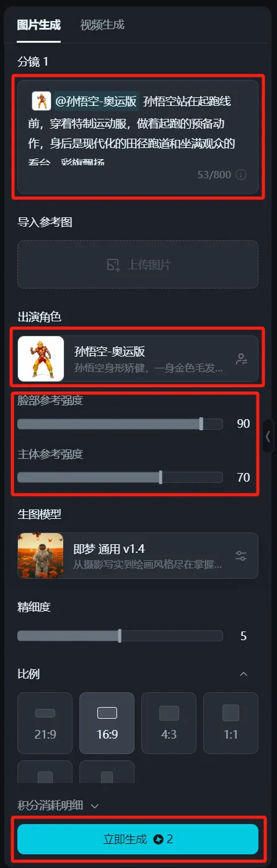
Task: Click the small 孙悟空 avatar in prompt text
Action: click(x=42, y=101)
